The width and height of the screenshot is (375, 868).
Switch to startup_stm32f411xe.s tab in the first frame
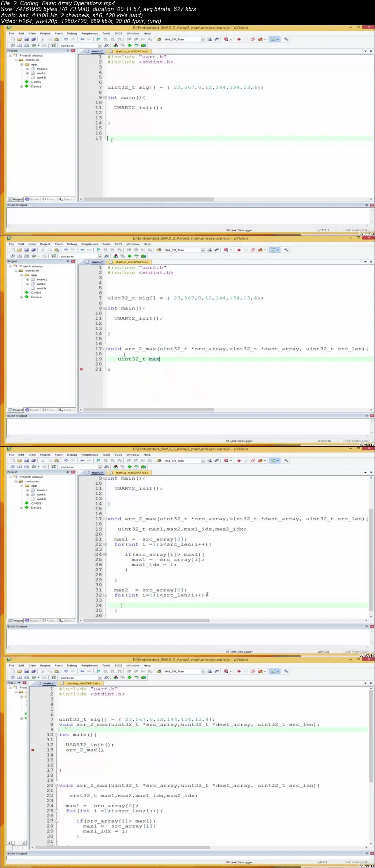point(130,51)
